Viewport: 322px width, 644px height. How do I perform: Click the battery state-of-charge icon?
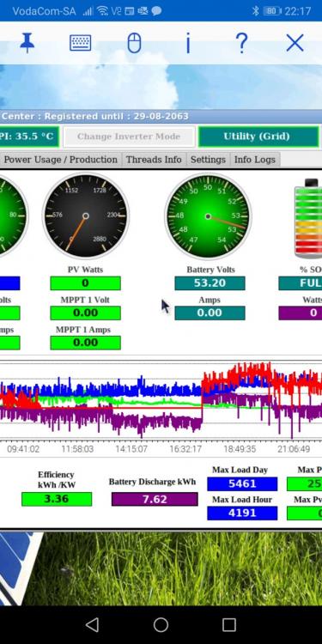(309, 218)
